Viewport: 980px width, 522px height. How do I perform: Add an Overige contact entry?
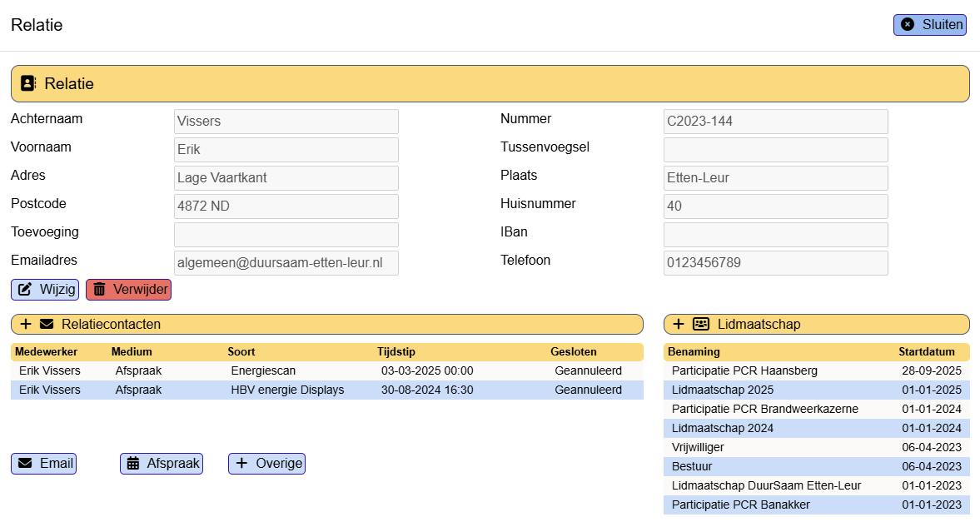point(266,463)
